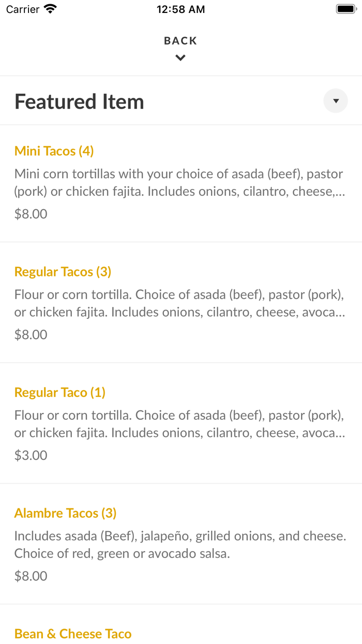Tap the battery indicator icon
The width and height of the screenshot is (362, 644).
point(346,8)
